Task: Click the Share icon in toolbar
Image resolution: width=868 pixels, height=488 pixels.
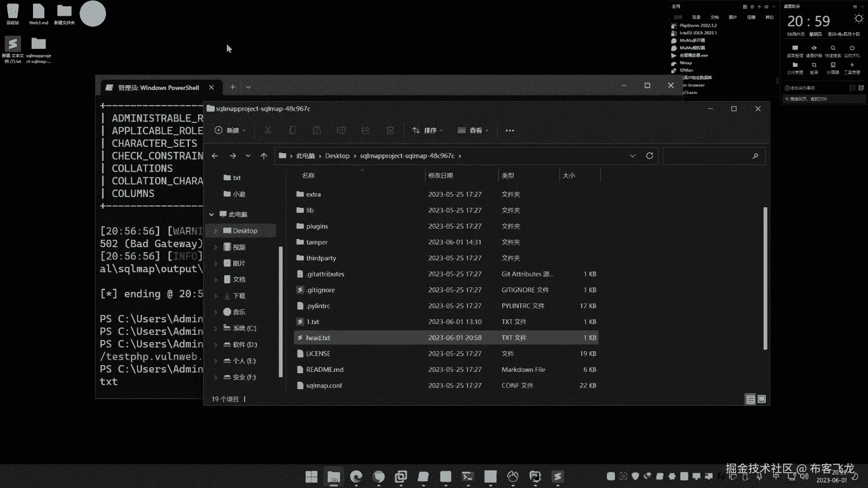Action: click(x=365, y=131)
